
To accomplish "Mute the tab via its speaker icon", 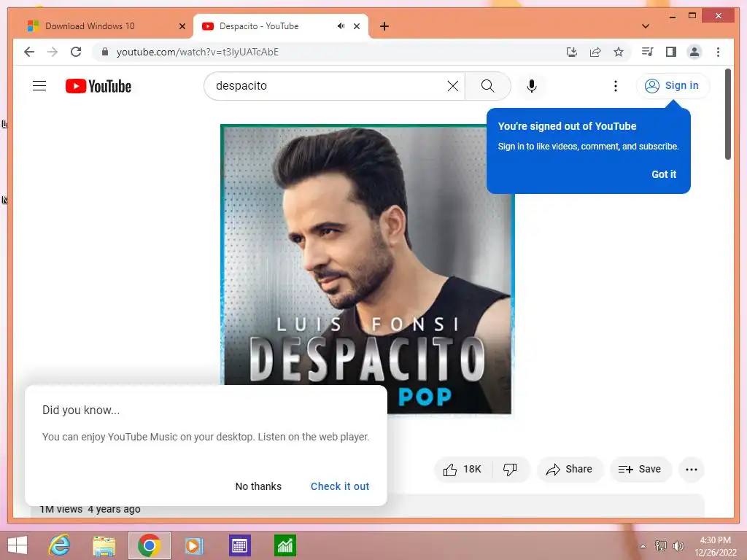I will click(x=341, y=26).
